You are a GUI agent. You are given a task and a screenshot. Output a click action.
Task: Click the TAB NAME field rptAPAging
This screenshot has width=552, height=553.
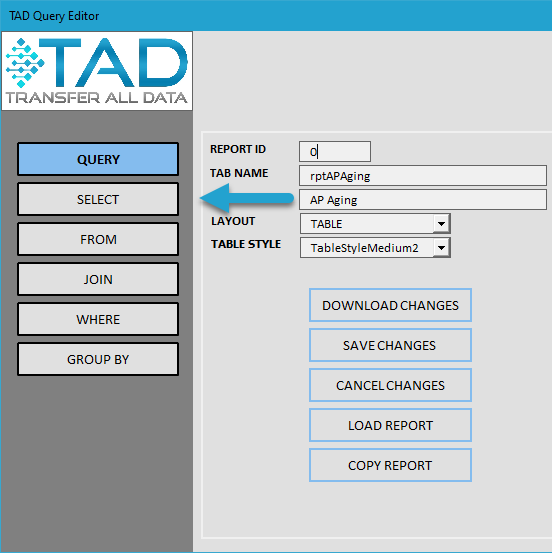pos(423,176)
